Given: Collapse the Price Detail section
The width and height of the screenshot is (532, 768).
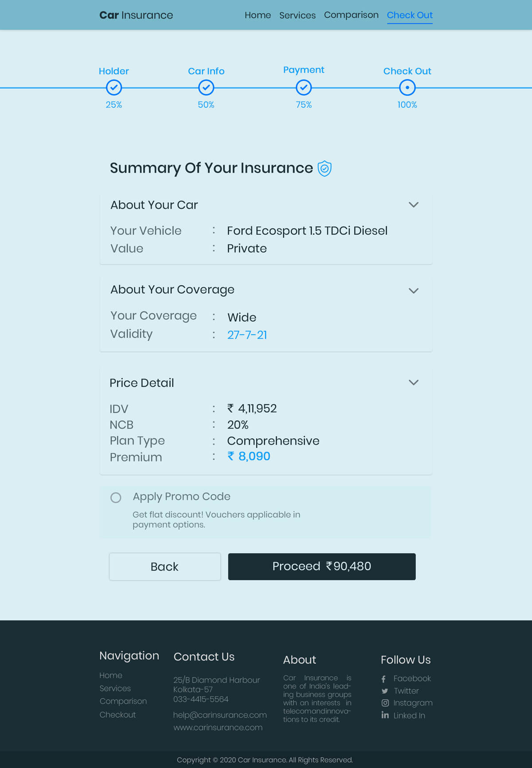Looking at the screenshot, I should (413, 382).
